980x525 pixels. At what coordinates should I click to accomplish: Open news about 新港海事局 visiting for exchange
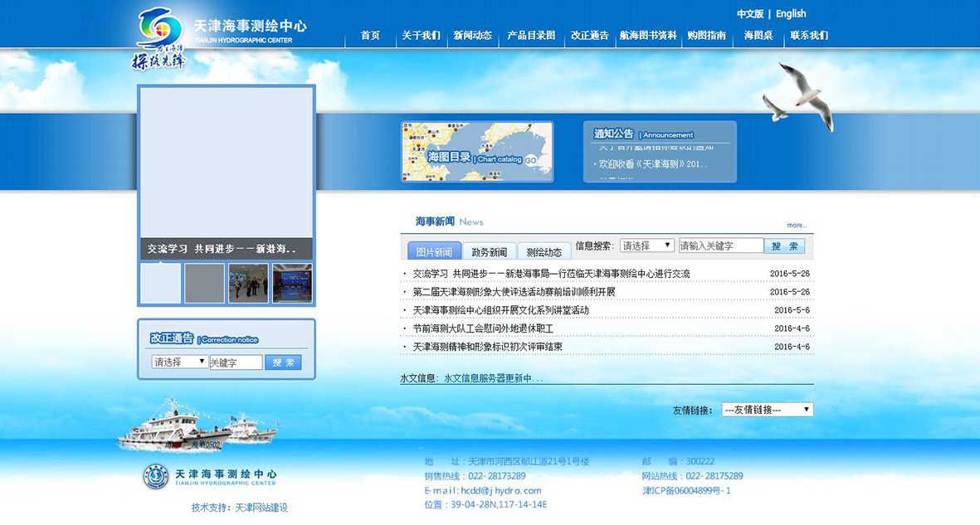tap(551, 274)
